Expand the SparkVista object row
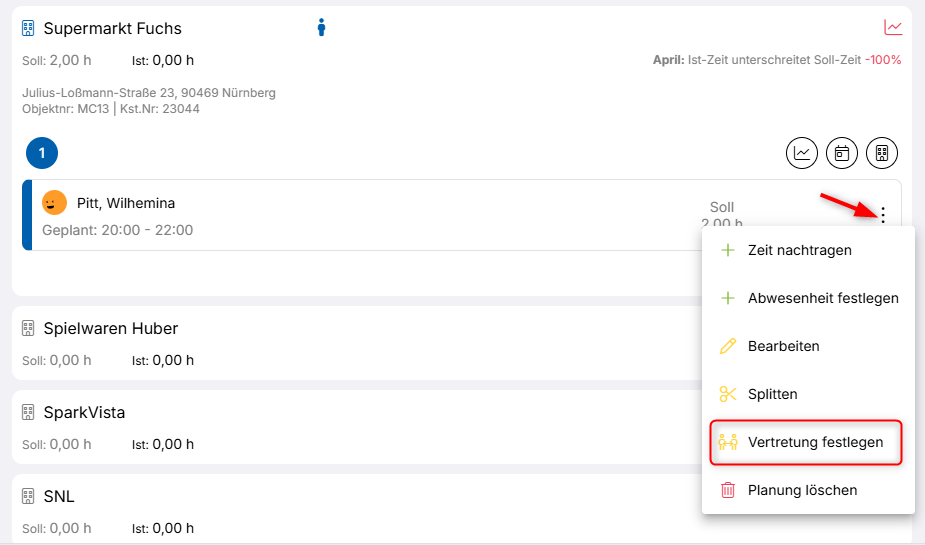Viewport: 925px width, 545px height. tap(84, 412)
